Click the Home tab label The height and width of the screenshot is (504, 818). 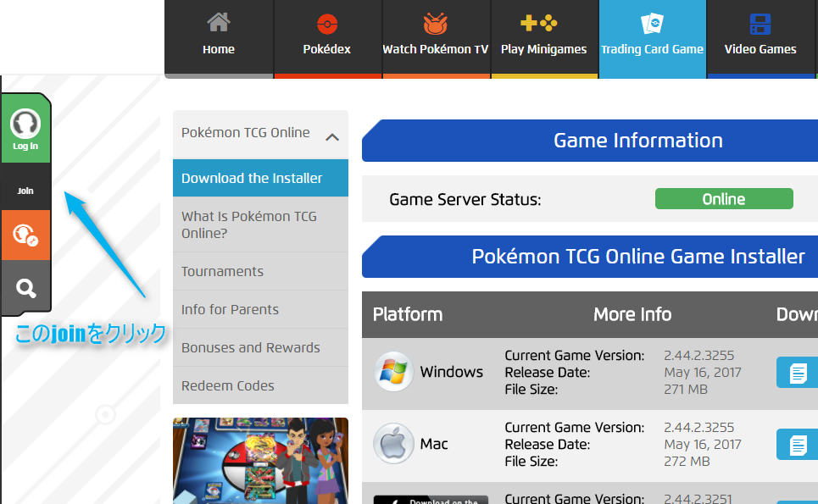(219, 49)
